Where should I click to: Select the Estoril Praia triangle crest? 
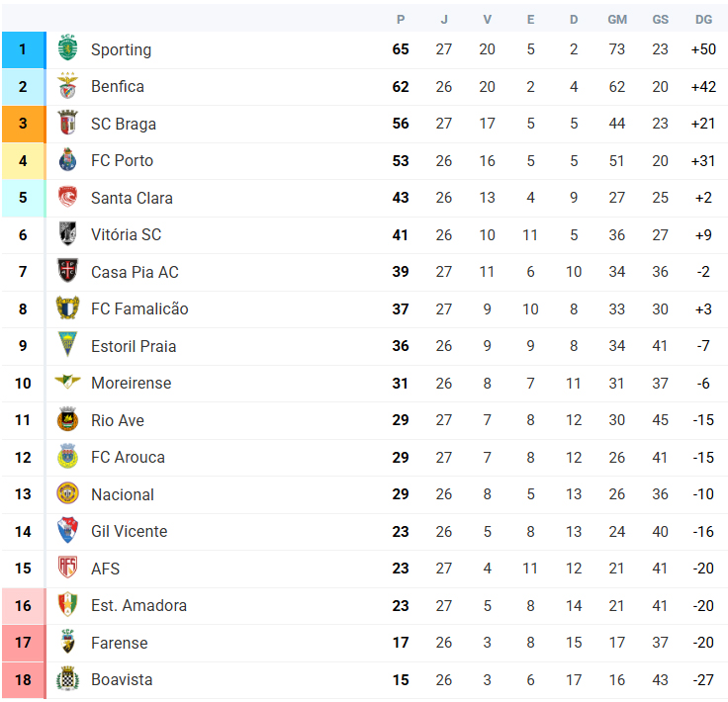click(x=68, y=345)
